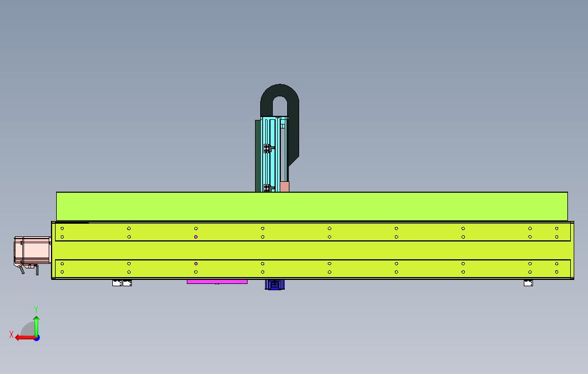This screenshot has height=374, width=588.
Task: Click the "X" axis label
Action: [x=11, y=334]
